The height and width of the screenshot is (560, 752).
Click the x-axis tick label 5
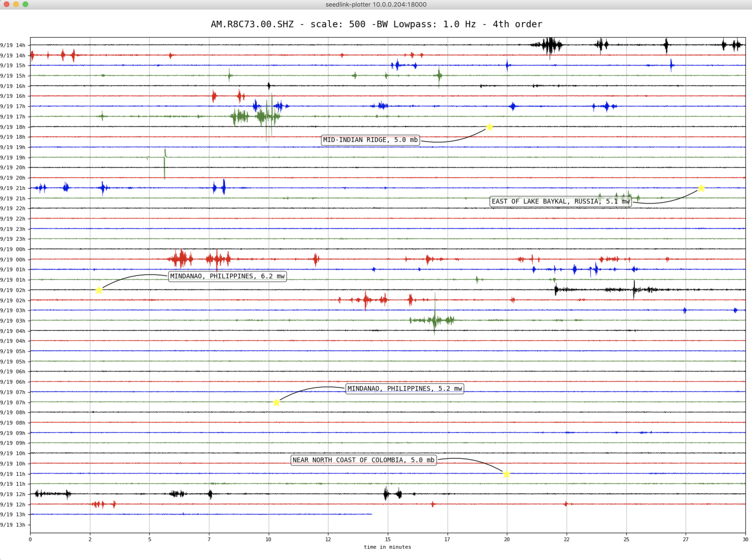150,539
